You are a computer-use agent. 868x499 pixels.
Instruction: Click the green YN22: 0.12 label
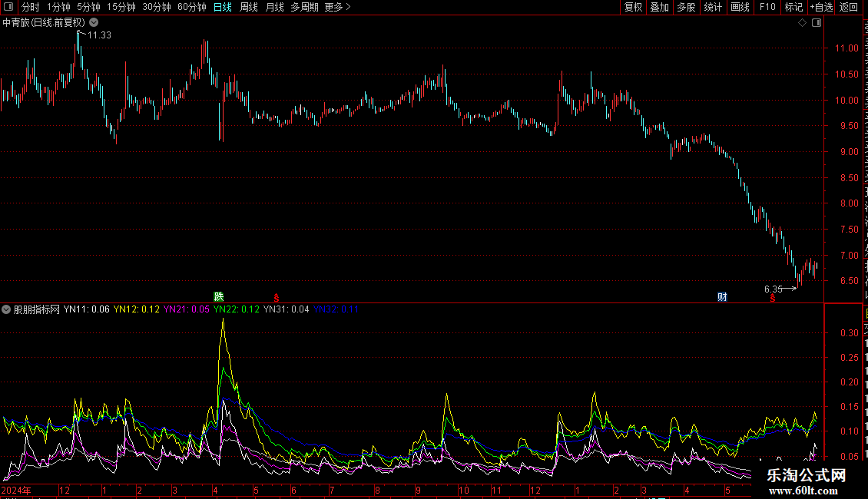[237, 309]
